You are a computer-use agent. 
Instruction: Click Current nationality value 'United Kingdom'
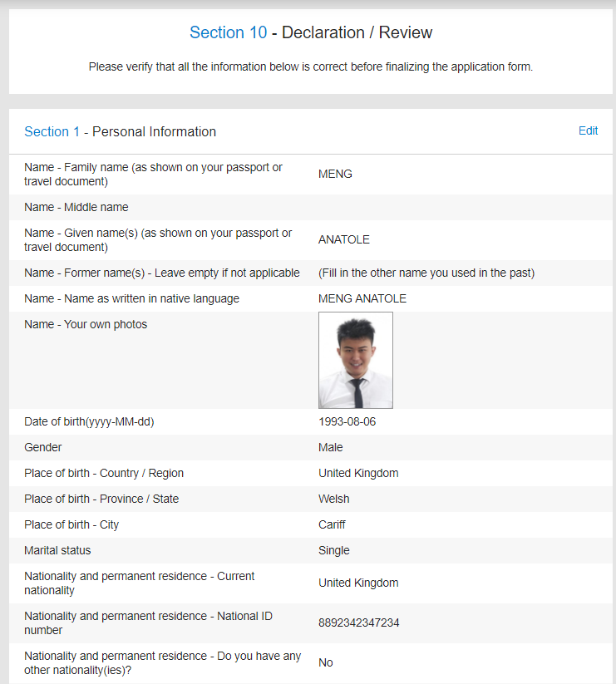click(x=358, y=583)
